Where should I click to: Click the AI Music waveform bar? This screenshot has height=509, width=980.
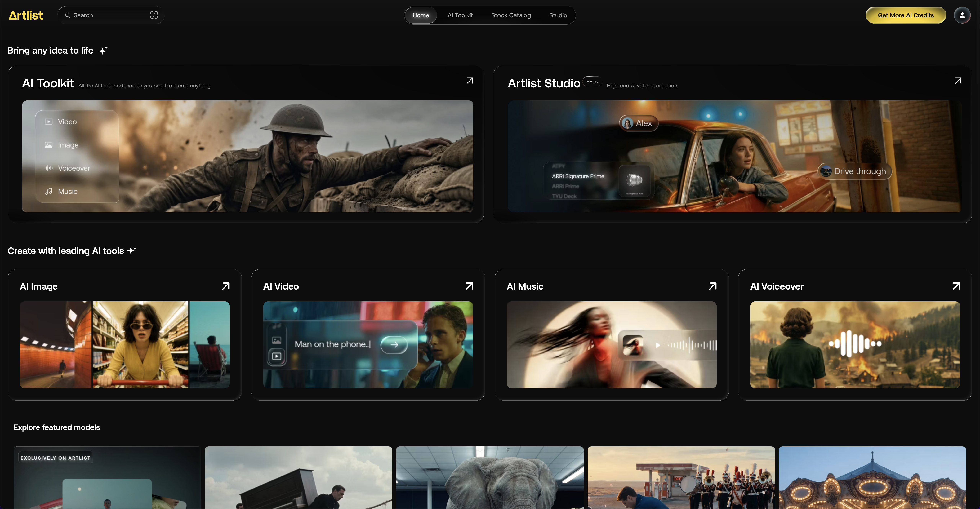point(692,345)
